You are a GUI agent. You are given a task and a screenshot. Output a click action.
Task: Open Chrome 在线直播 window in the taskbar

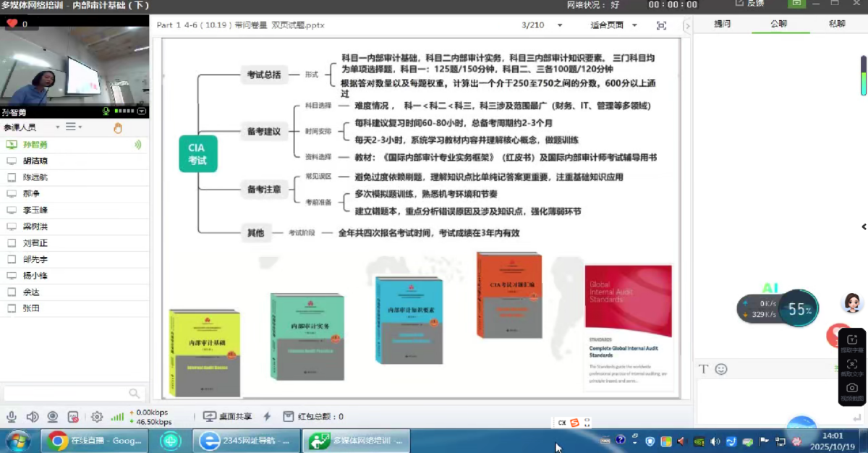pos(95,440)
